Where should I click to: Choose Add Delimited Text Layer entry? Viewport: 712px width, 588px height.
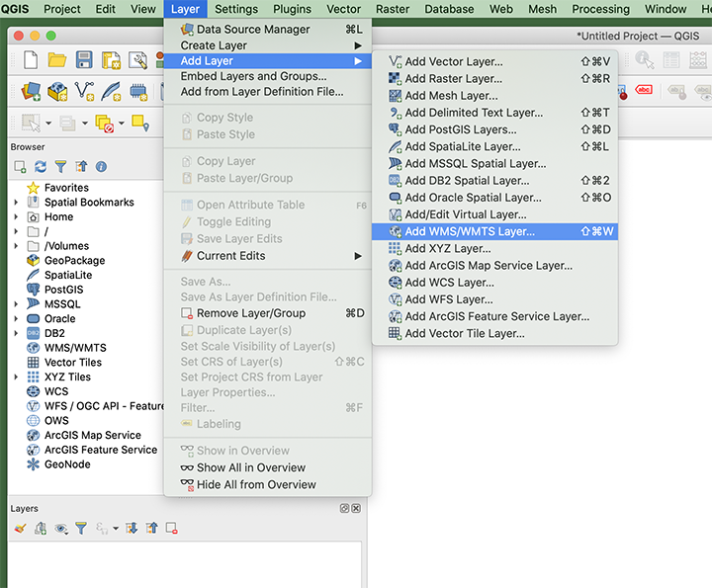pyautogui.click(x=494, y=113)
